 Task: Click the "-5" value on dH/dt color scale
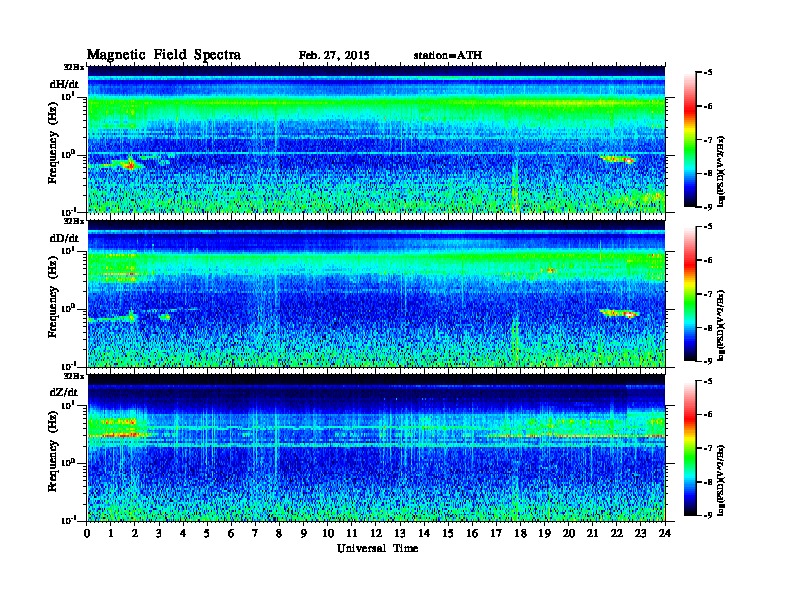pos(707,73)
